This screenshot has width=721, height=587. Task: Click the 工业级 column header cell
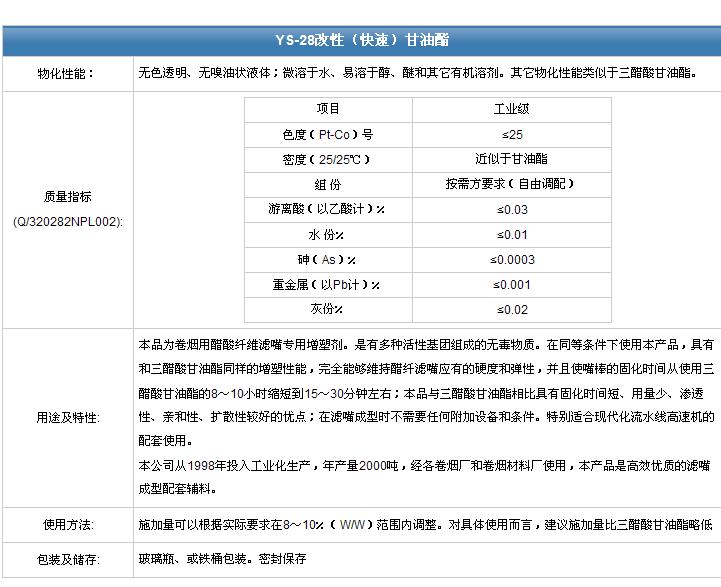point(512,109)
